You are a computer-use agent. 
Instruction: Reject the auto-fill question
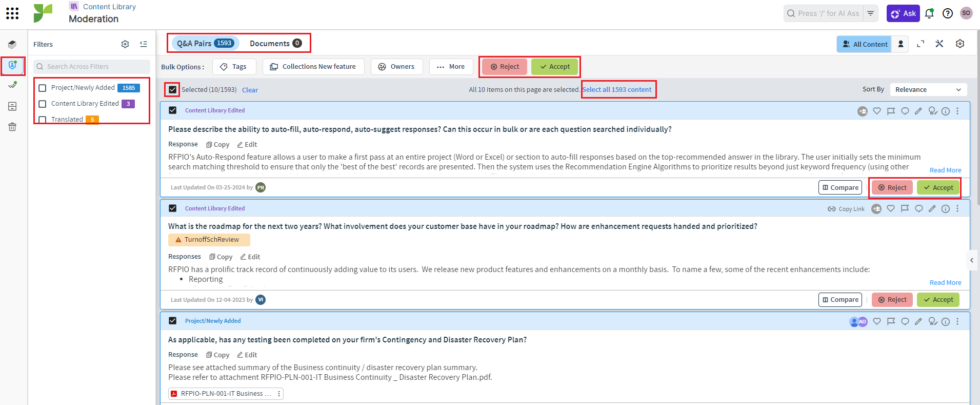tap(892, 187)
